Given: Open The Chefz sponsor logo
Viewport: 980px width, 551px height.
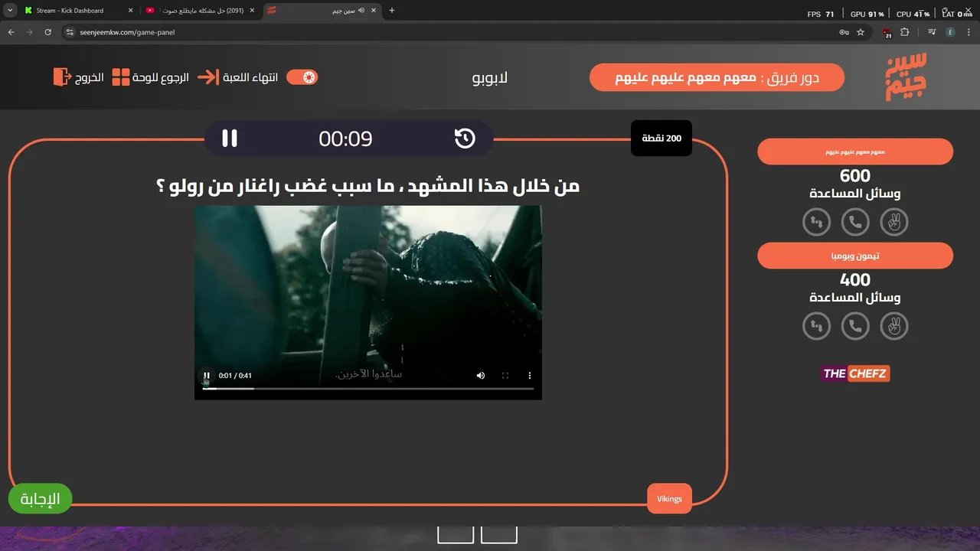Looking at the screenshot, I should coord(855,373).
